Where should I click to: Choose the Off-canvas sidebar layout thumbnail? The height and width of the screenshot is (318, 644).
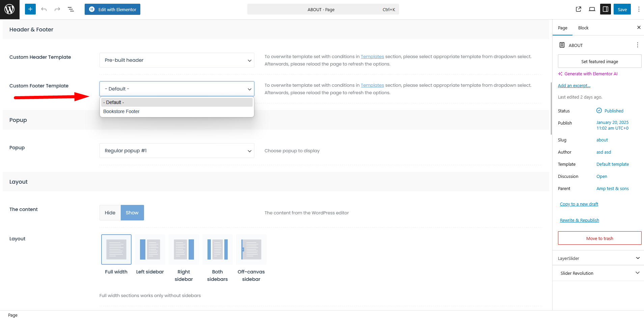[251, 249]
